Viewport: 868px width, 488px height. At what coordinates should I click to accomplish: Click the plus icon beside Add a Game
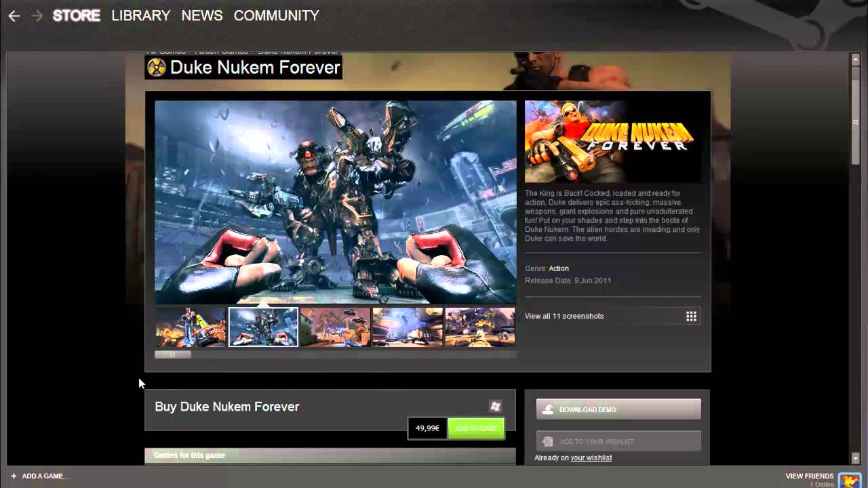[x=14, y=476]
